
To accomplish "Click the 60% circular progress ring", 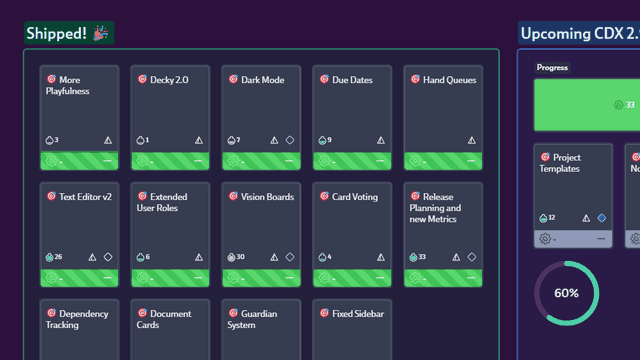I will tap(567, 293).
